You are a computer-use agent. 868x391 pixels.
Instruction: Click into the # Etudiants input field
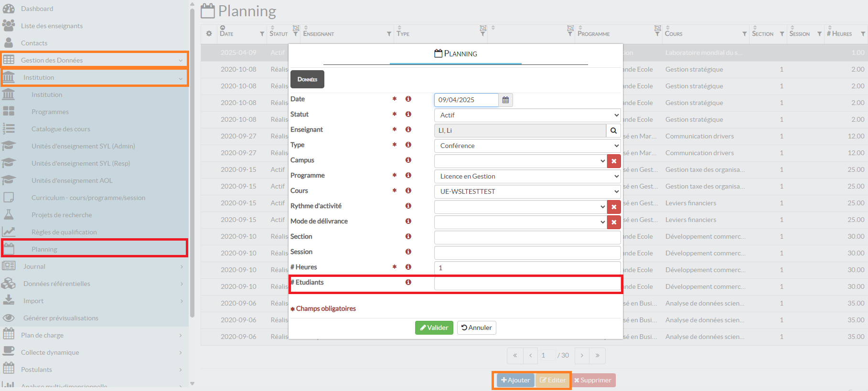tap(527, 283)
